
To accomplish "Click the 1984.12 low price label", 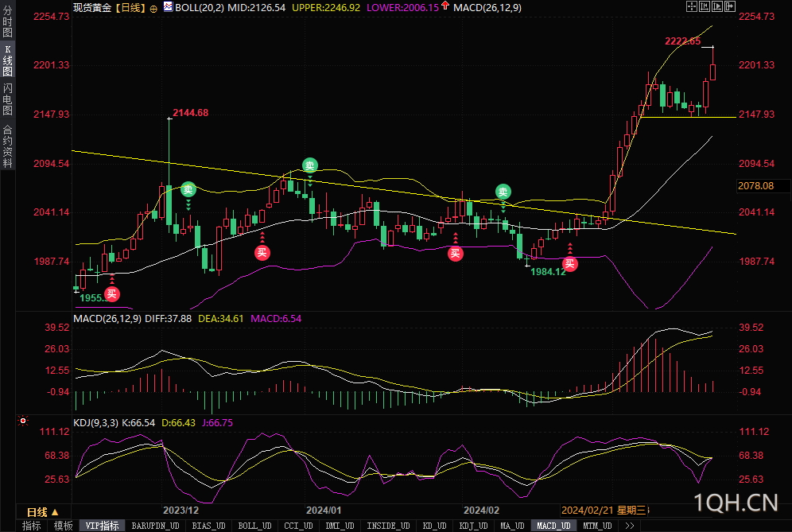I will 548,272.
